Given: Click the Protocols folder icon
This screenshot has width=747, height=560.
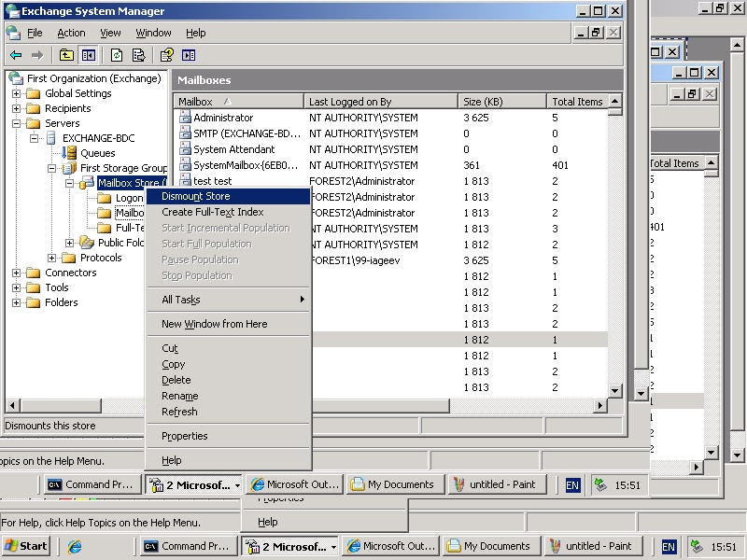Looking at the screenshot, I should click(69, 258).
